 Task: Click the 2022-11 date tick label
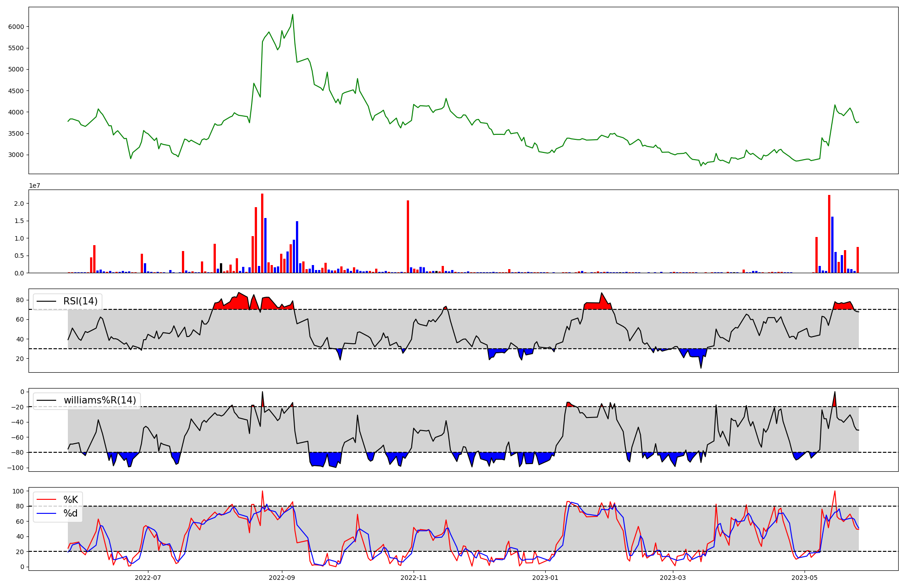pos(414,578)
